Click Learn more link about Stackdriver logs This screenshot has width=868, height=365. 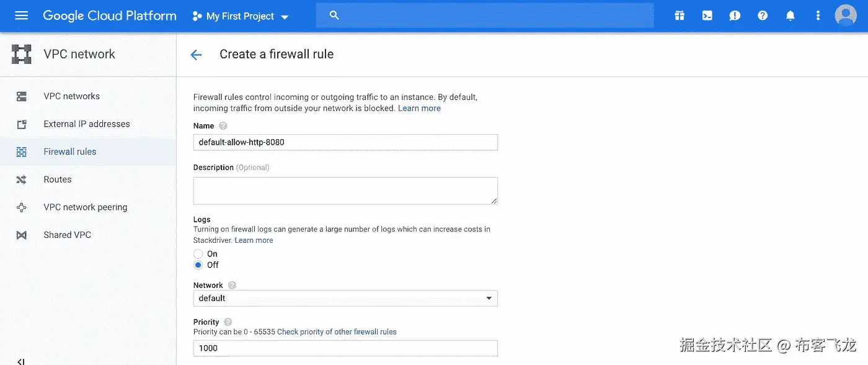[x=254, y=240]
